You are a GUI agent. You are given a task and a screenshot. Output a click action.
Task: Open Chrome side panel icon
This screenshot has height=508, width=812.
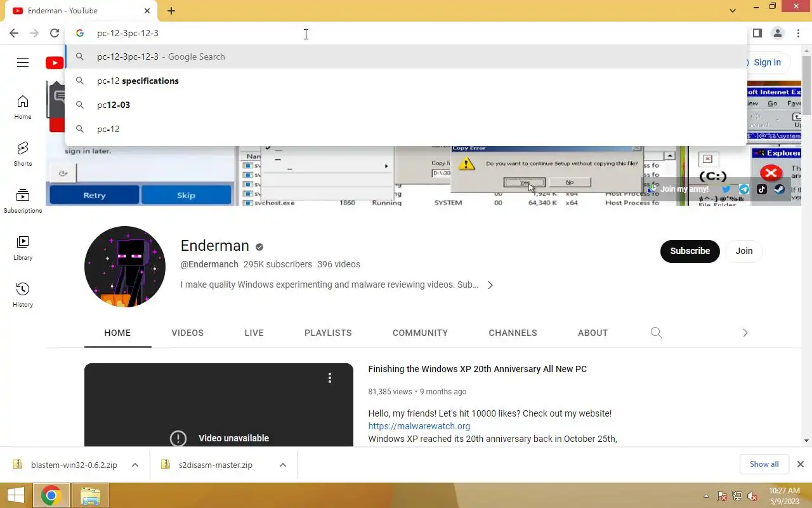pyautogui.click(x=757, y=33)
